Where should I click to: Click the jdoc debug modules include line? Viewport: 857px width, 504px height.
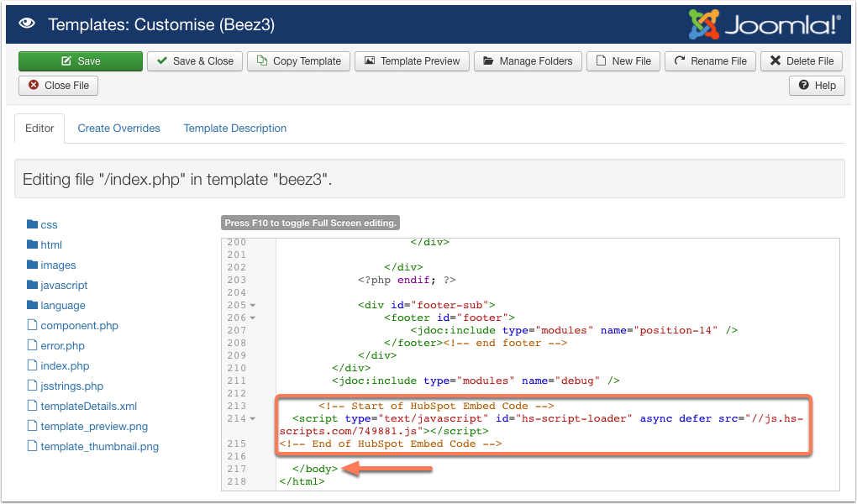click(x=476, y=381)
